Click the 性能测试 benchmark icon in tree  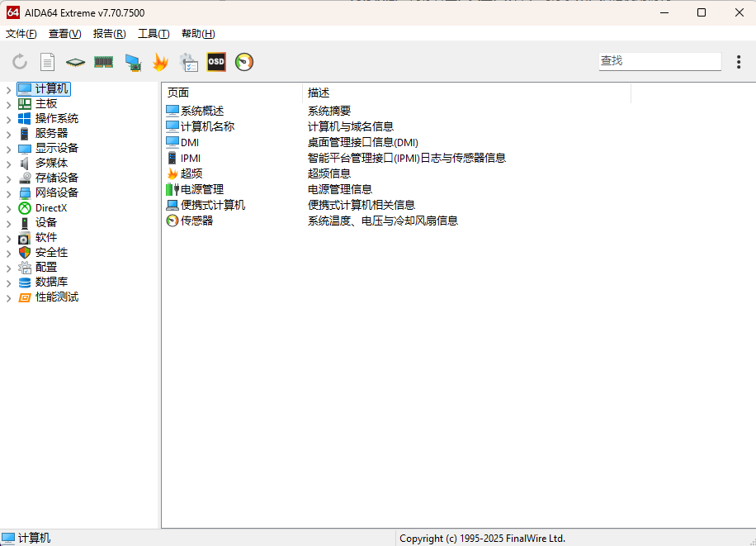[x=25, y=297]
